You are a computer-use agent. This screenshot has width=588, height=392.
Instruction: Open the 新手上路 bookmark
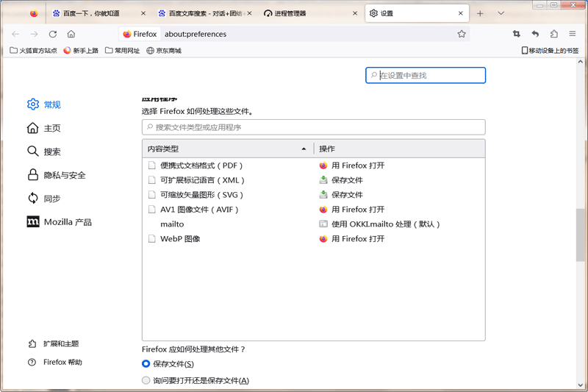click(81, 51)
